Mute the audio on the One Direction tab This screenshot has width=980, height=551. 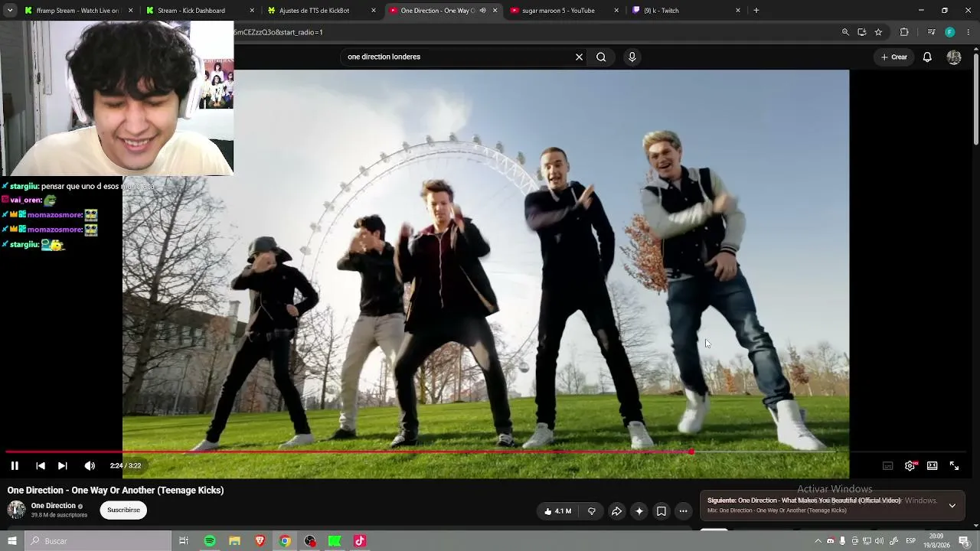coord(482,11)
